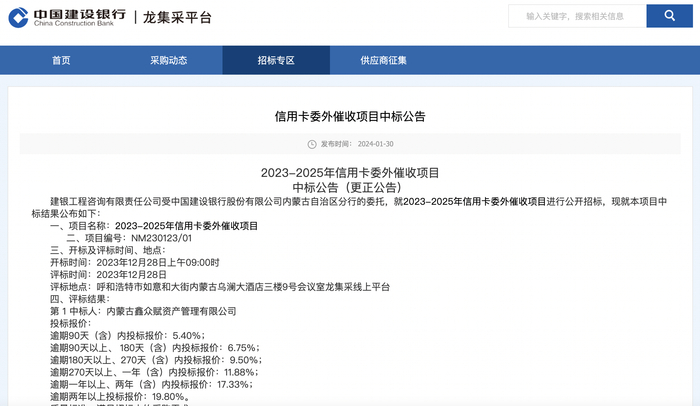Click the blue search magnifier button
700x406 pixels.
pos(669,16)
